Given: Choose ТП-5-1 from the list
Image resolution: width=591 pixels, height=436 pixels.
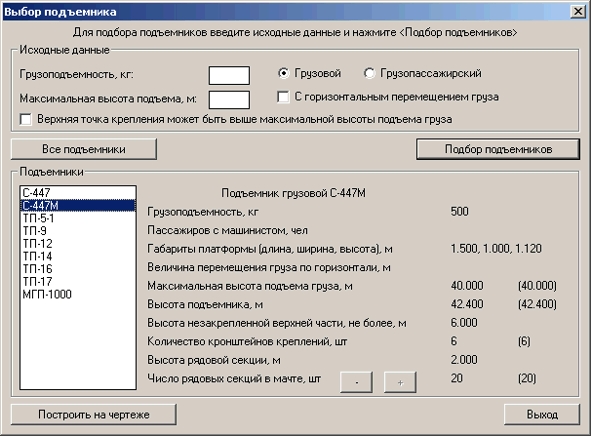Looking at the screenshot, I should click(78, 218).
